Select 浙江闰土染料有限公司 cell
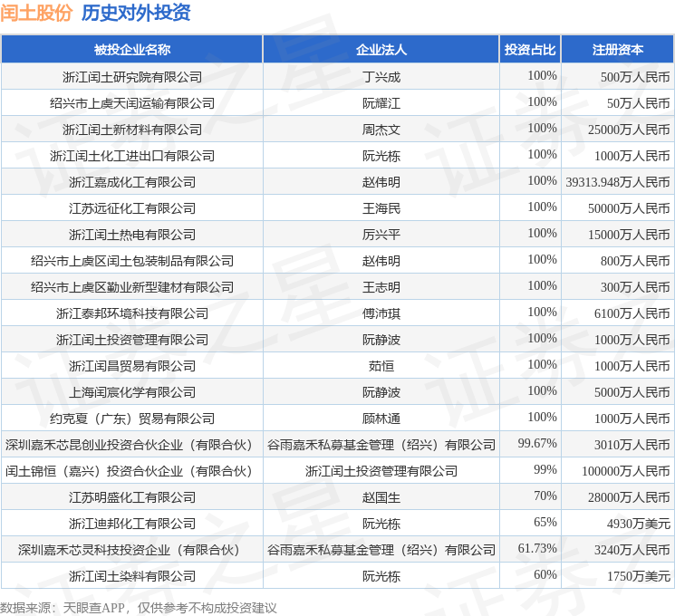Screen dimensions: 675x616 pyautogui.click(x=132, y=576)
